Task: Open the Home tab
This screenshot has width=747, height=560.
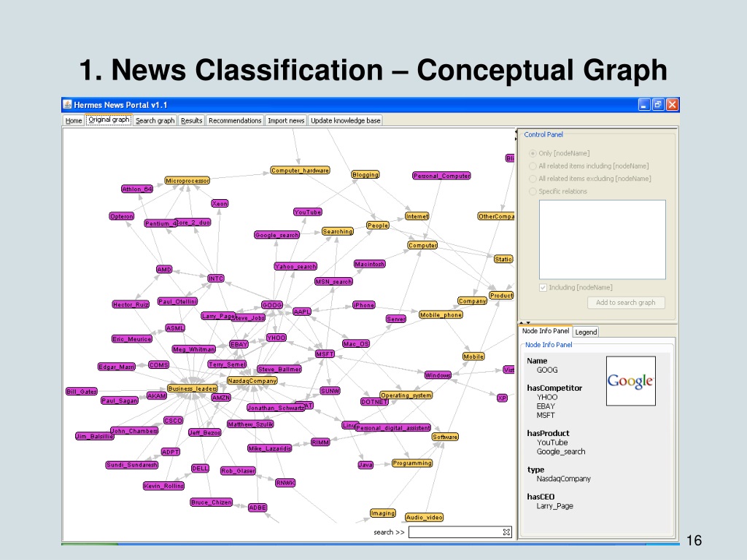Action: (x=74, y=120)
